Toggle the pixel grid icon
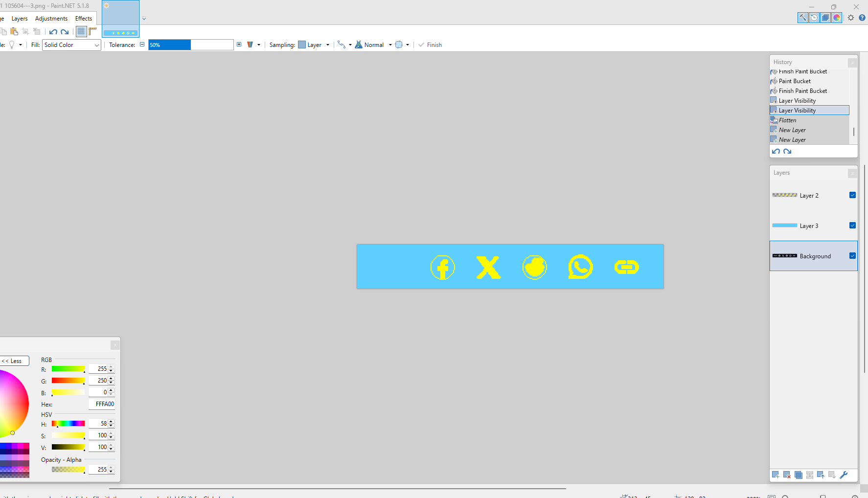The height and width of the screenshot is (498, 868). 81,32
